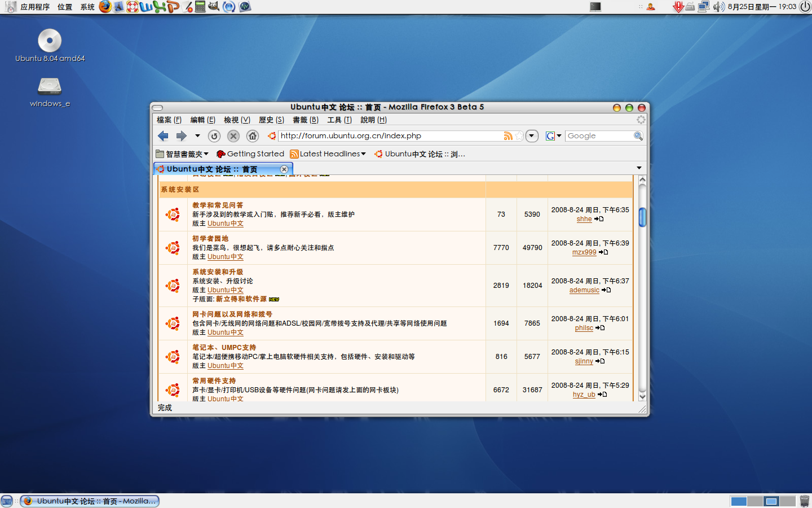Open the 說明 (H) menu

coord(374,120)
